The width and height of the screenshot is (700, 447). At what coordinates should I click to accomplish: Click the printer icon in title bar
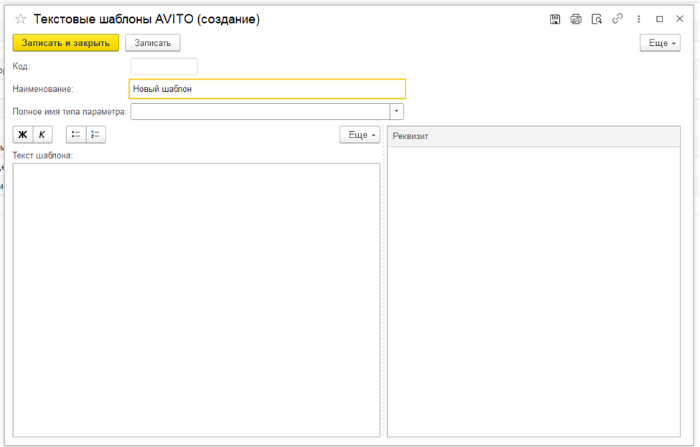(x=576, y=19)
